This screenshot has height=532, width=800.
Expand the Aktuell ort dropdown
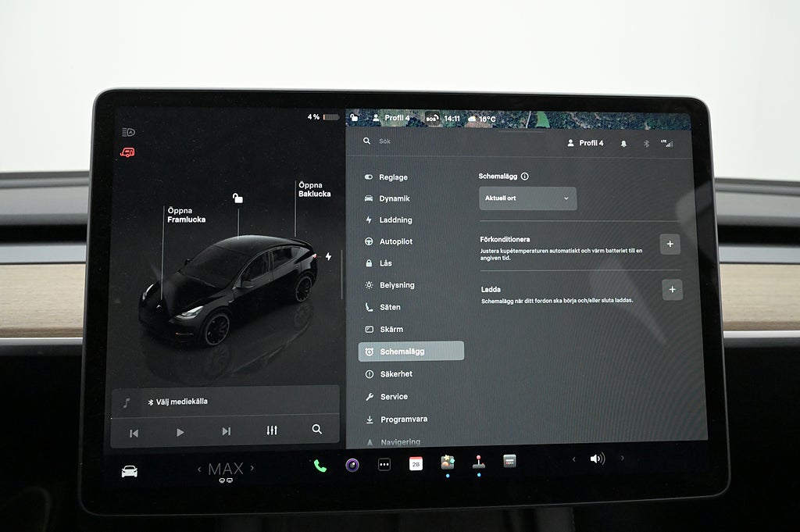527,198
